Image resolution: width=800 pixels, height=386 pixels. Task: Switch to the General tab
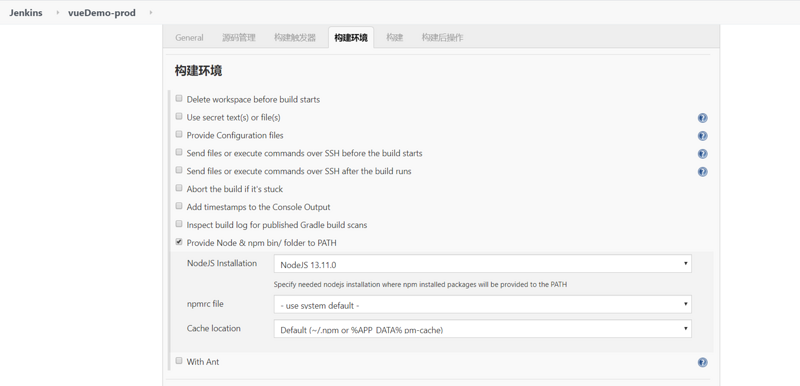click(189, 38)
